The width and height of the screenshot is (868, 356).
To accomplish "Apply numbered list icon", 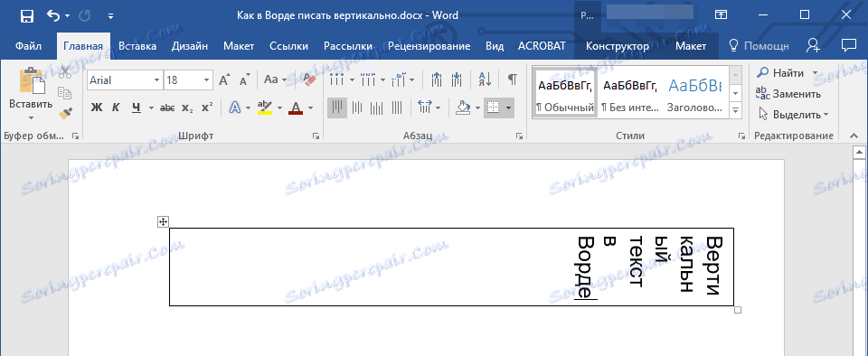I will pos(368,80).
